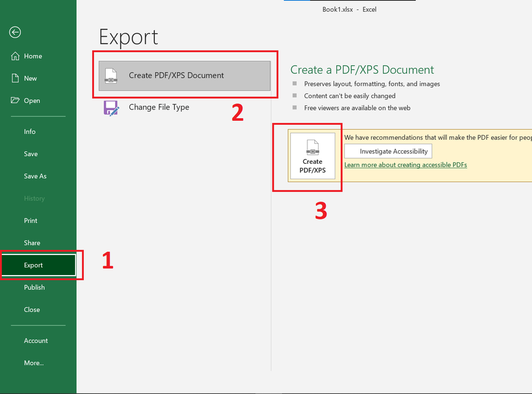The image size is (532, 394).
Task: Go to the Print page
Action: 31,221
